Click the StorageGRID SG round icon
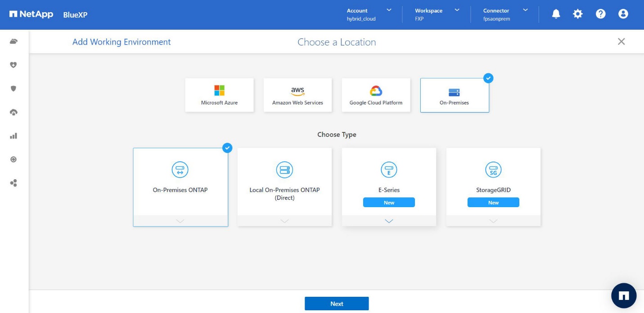Viewport: 644px width, 313px height. coord(493,170)
